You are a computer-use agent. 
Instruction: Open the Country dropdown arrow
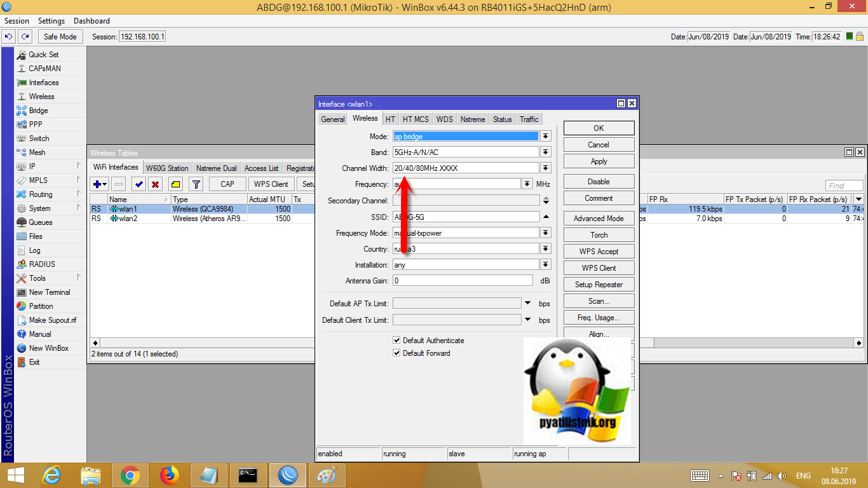coord(545,249)
